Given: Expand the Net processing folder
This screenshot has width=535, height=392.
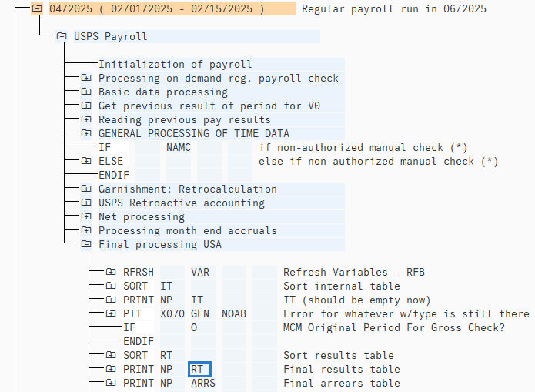Looking at the screenshot, I should coord(86,217).
